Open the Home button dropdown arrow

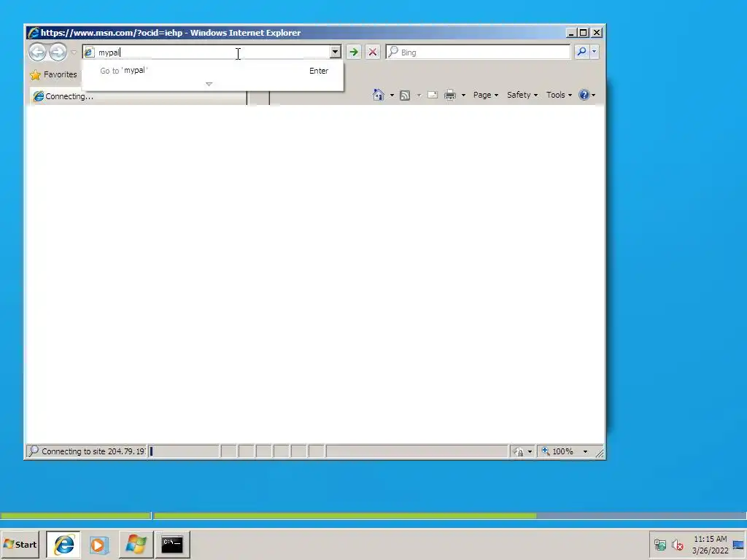tap(392, 96)
